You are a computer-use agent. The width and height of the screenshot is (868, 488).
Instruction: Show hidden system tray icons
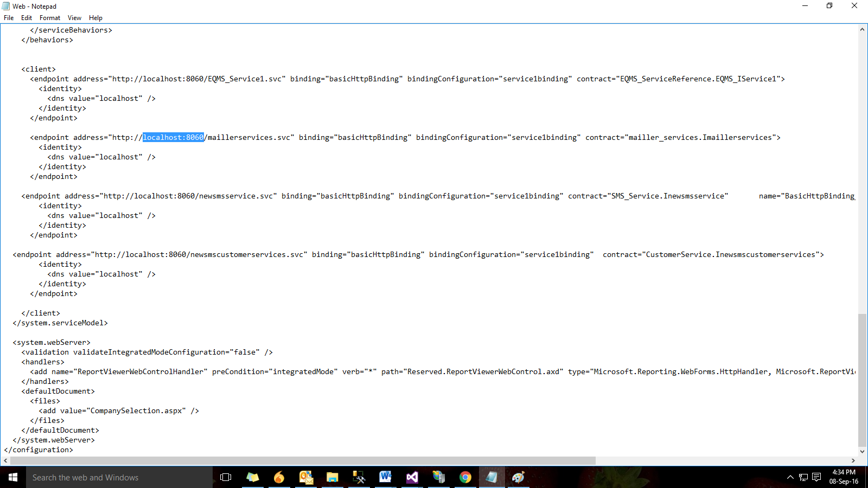point(790,477)
